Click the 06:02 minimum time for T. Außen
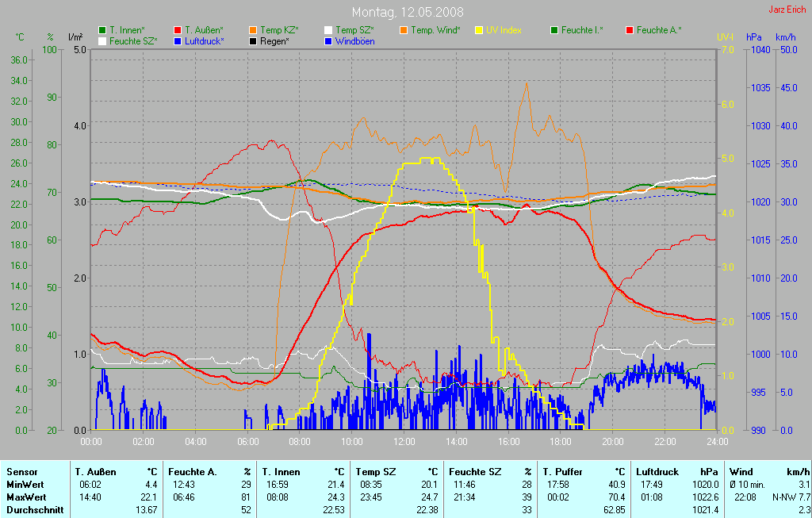Viewport: 812px width, 518px height. click(x=90, y=485)
